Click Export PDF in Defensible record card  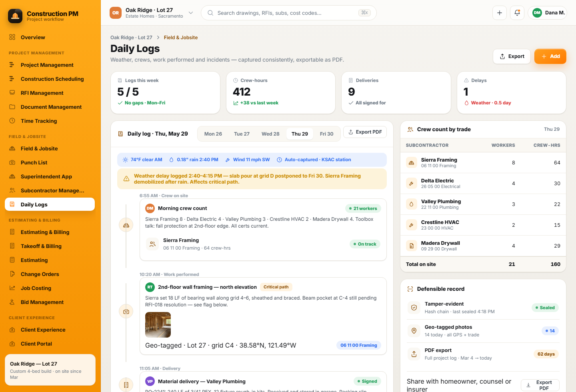coord(540,385)
